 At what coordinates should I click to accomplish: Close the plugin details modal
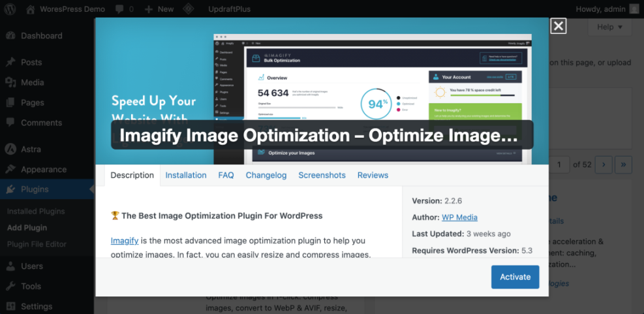pos(558,26)
